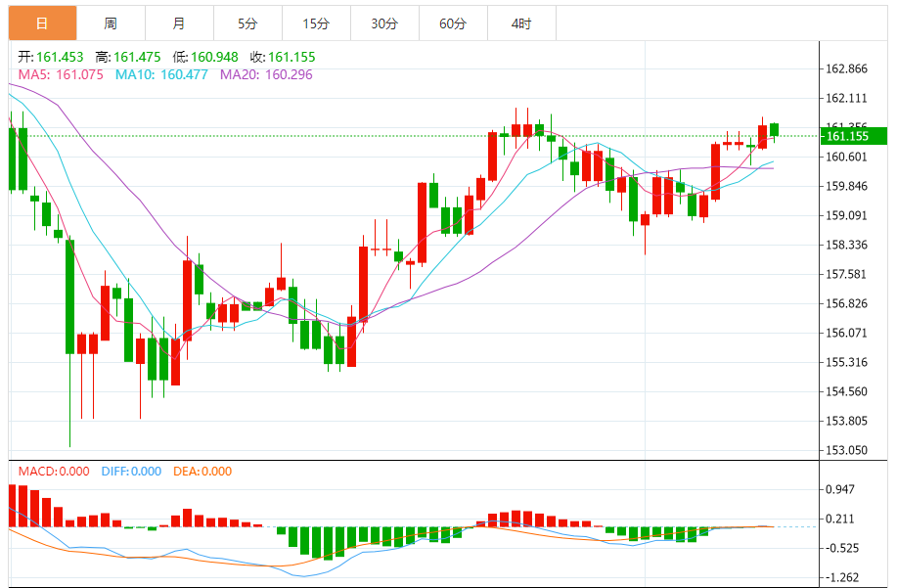The width and height of the screenshot is (897, 588).
Task: Click the 155.316 price axis label
Action: [847, 363]
